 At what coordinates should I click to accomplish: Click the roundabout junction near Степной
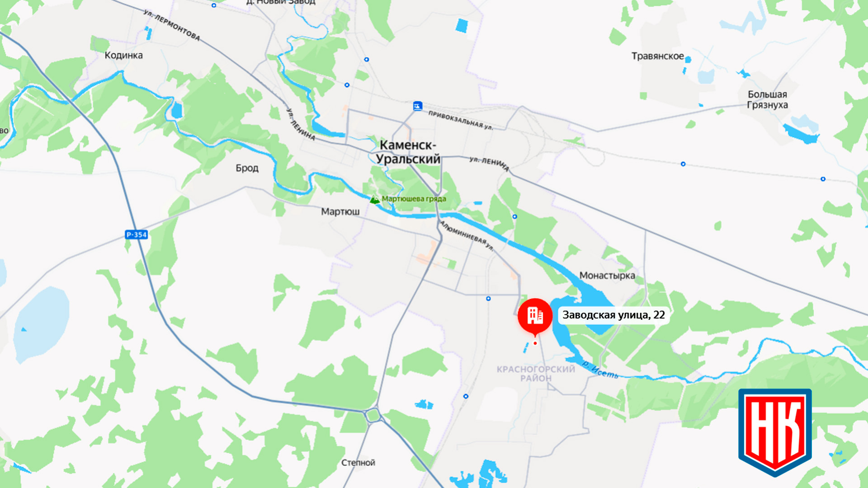373,414
